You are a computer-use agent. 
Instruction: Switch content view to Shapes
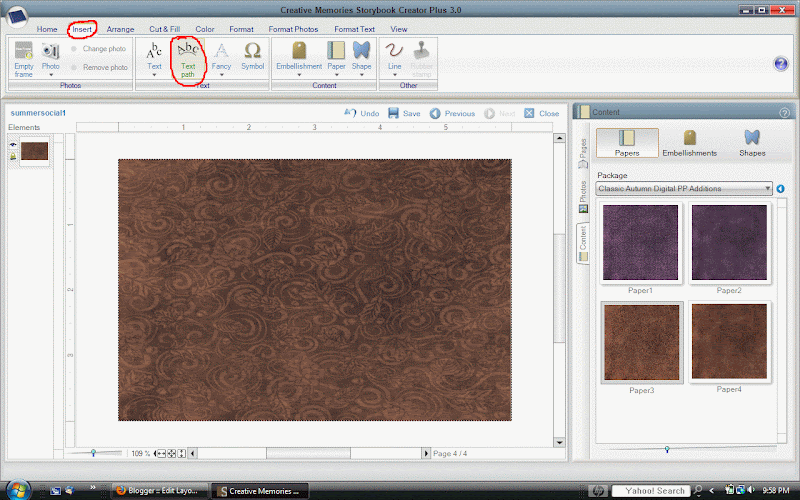(751, 142)
